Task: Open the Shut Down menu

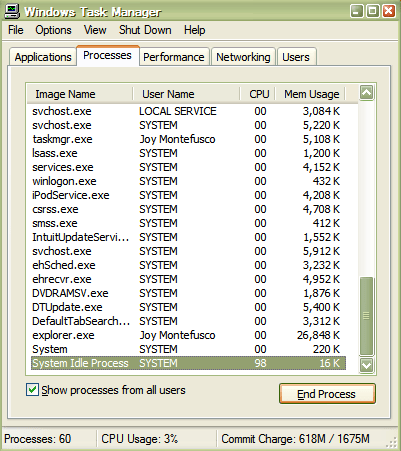Action: (x=145, y=30)
